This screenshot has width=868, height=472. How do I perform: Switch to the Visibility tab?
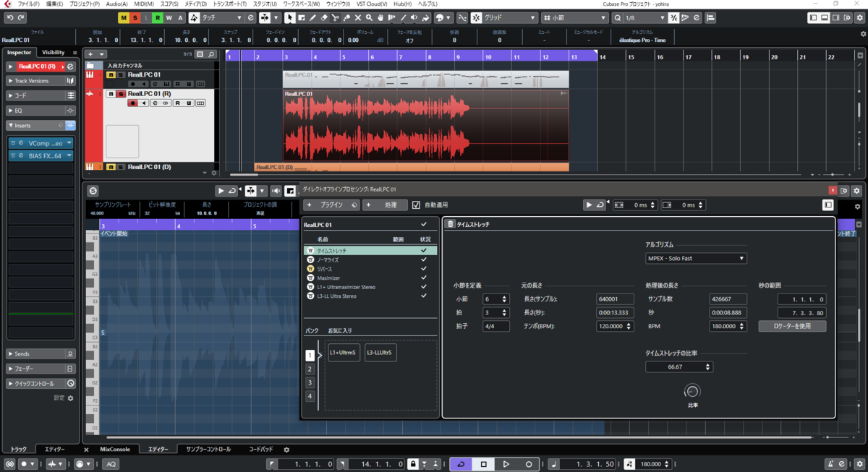pyautogui.click(x=54, y=52)
